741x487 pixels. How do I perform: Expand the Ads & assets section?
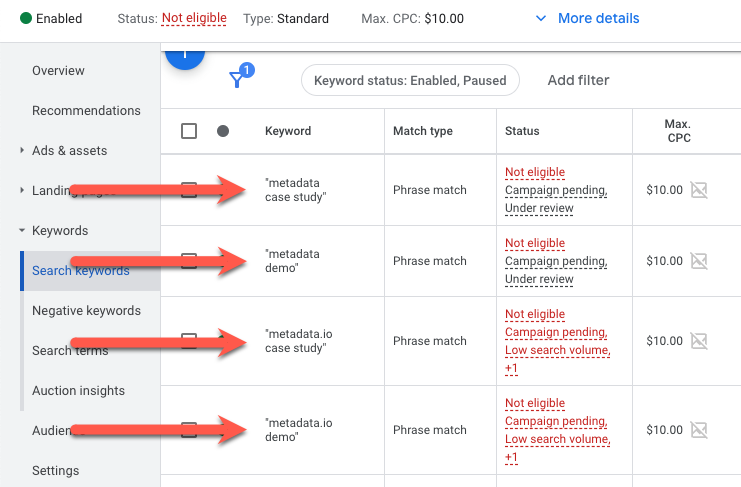pos(23,151)
